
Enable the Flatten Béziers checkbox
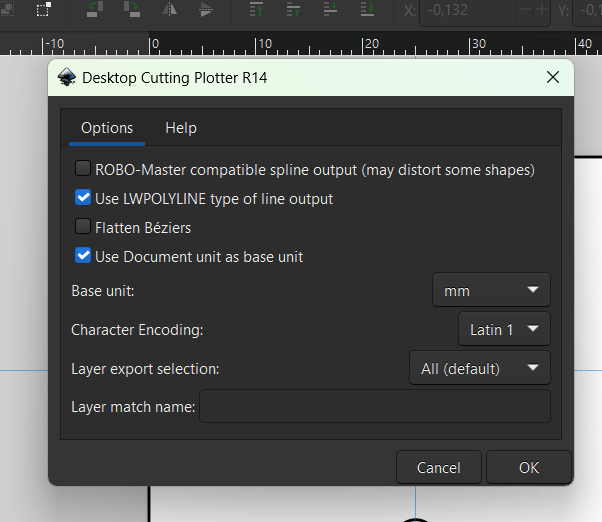(83, 226)
